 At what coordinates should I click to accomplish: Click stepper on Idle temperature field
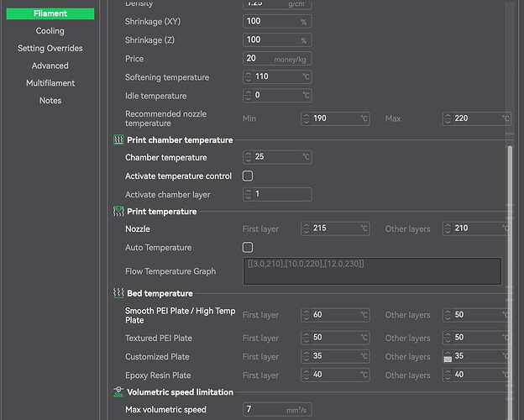[x=249, y=96]
